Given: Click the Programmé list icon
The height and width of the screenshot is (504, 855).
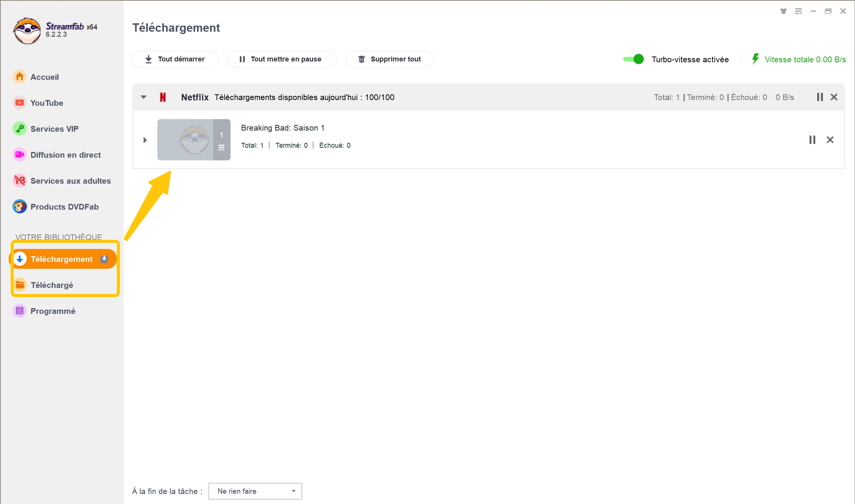Looking at the screenshot, I should (x=19, y=311).
